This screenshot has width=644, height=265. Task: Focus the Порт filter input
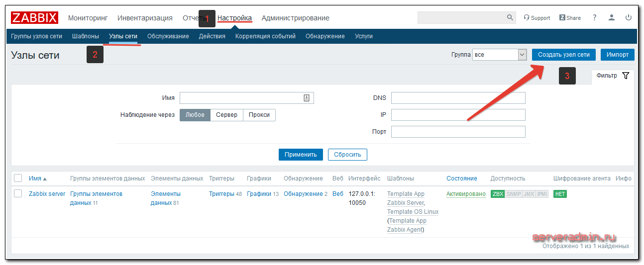click(x=458, y=132)
